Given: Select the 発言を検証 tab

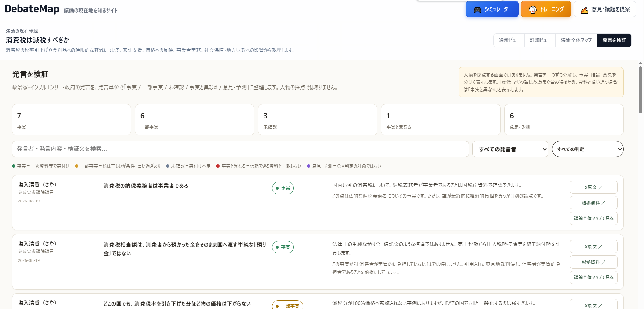Looking at the screenshot, I should coord(614,40).
